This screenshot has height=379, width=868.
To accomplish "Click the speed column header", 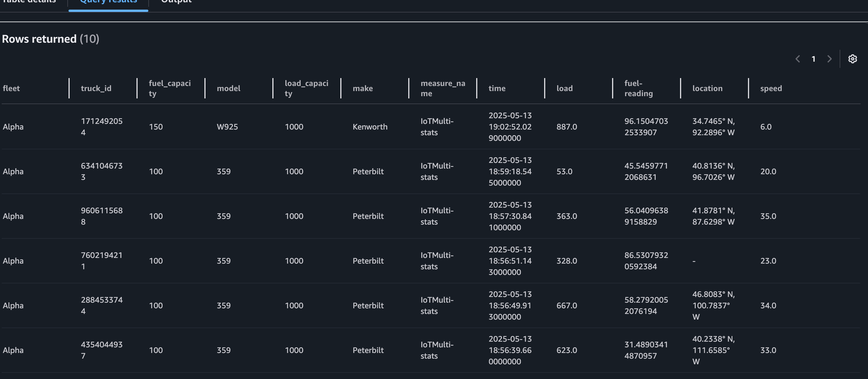I will pos(771,88).
